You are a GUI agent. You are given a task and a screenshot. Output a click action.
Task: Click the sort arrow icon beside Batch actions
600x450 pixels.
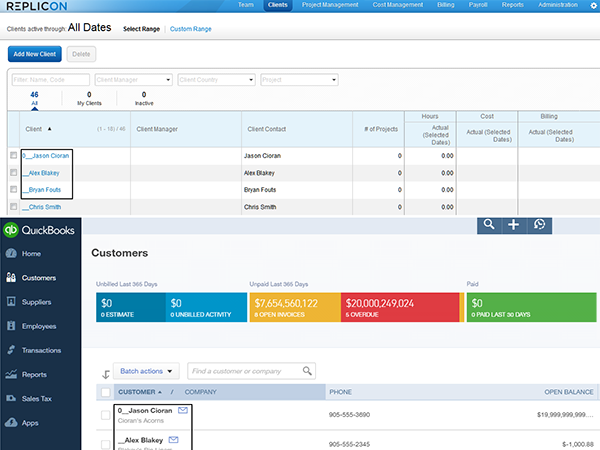tap(106, 374)
